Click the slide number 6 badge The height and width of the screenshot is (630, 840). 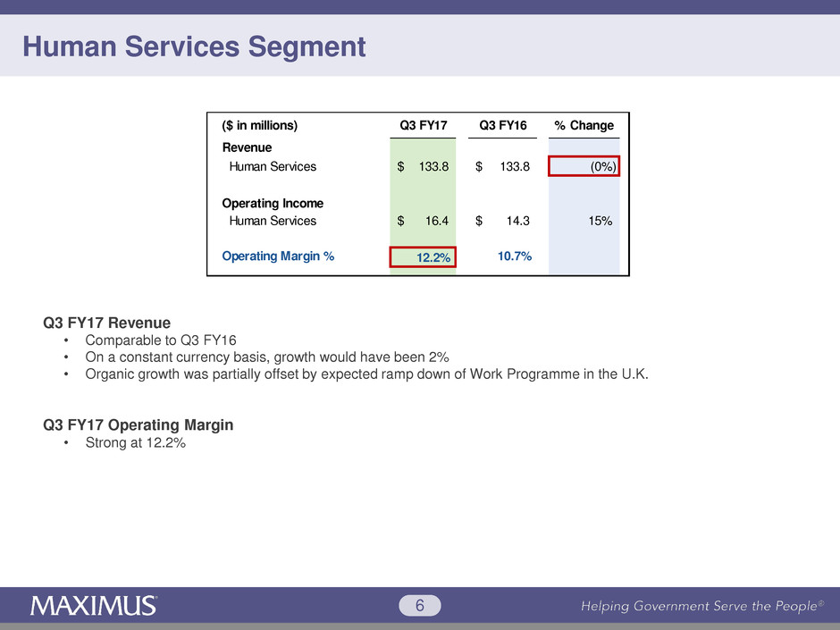(x=420, y=606)
